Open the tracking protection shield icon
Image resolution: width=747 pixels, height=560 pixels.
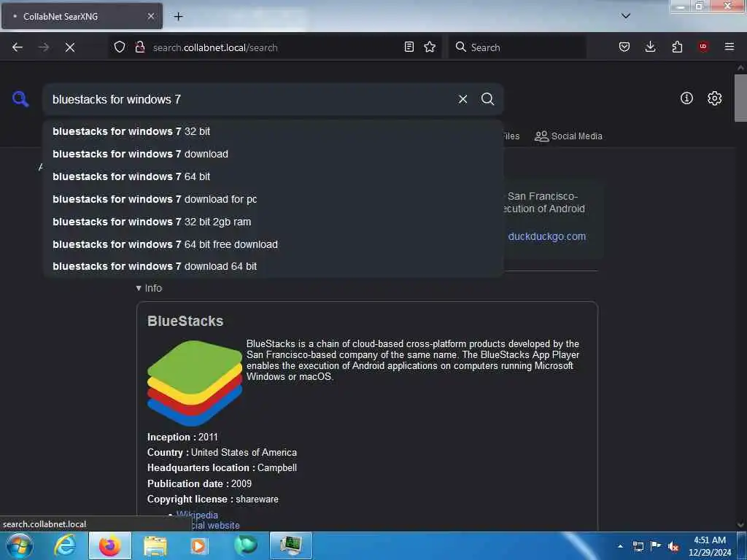click(120, 47)
